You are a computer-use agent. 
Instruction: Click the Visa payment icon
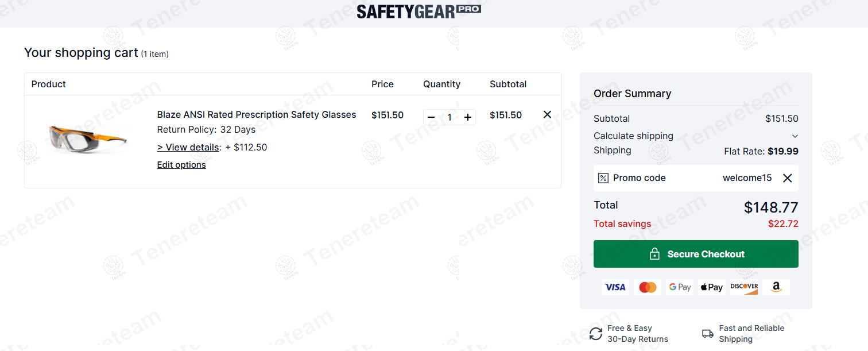coord(615,287)
